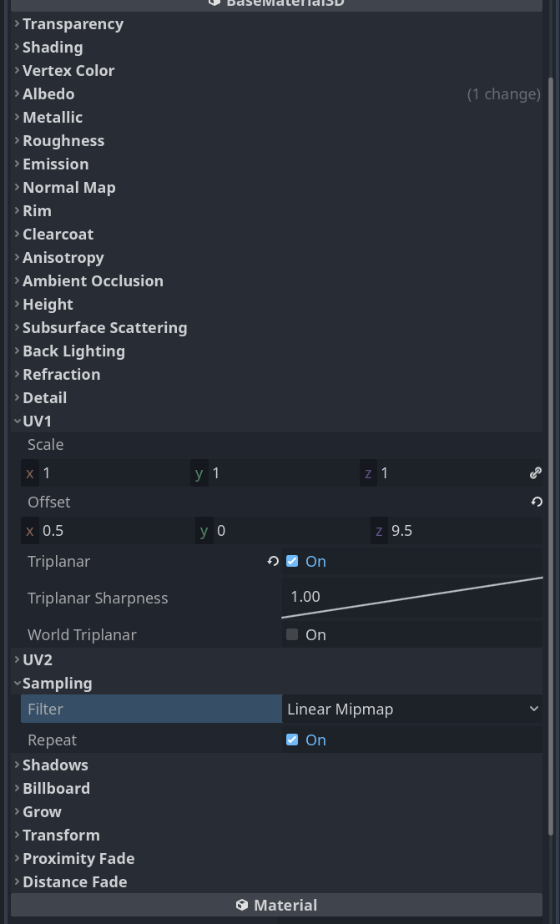Expand the Shadows section
Screen dimensions: 560x924
click(15, 765)
